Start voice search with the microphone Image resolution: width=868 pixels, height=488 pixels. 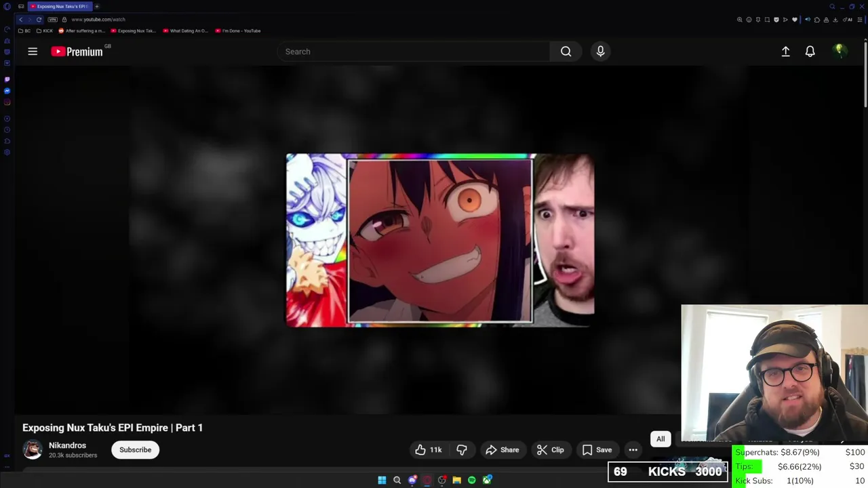click(600, 52)
